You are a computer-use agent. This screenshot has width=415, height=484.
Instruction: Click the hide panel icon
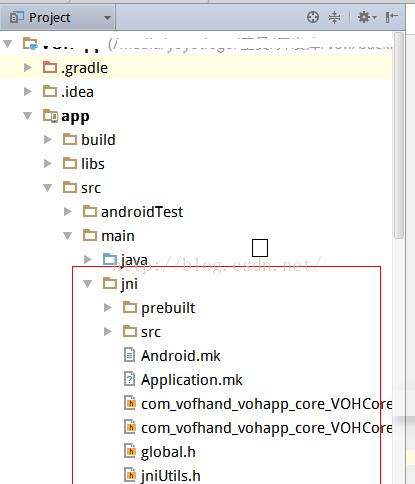(x=392, y=17)
